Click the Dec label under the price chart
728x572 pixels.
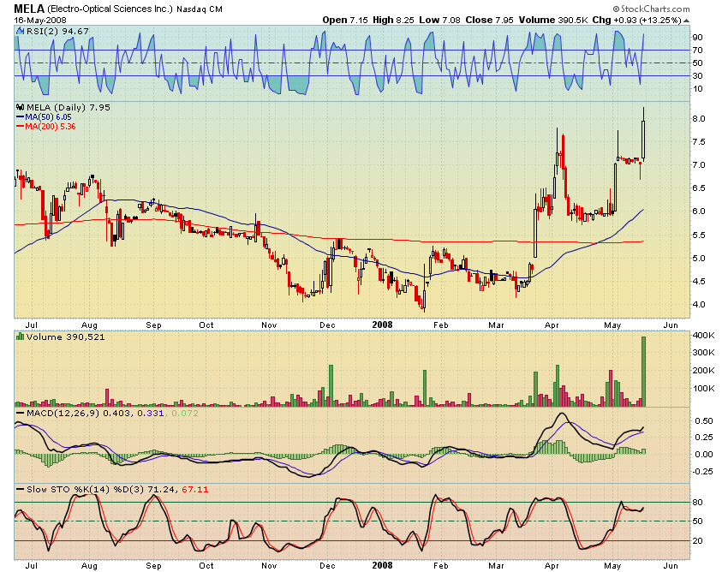point(327,325)
